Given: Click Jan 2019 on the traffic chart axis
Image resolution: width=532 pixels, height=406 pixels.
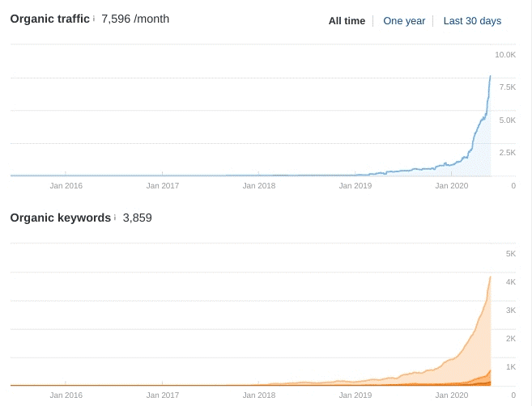Looking at the screenshot, I should 355,186.
